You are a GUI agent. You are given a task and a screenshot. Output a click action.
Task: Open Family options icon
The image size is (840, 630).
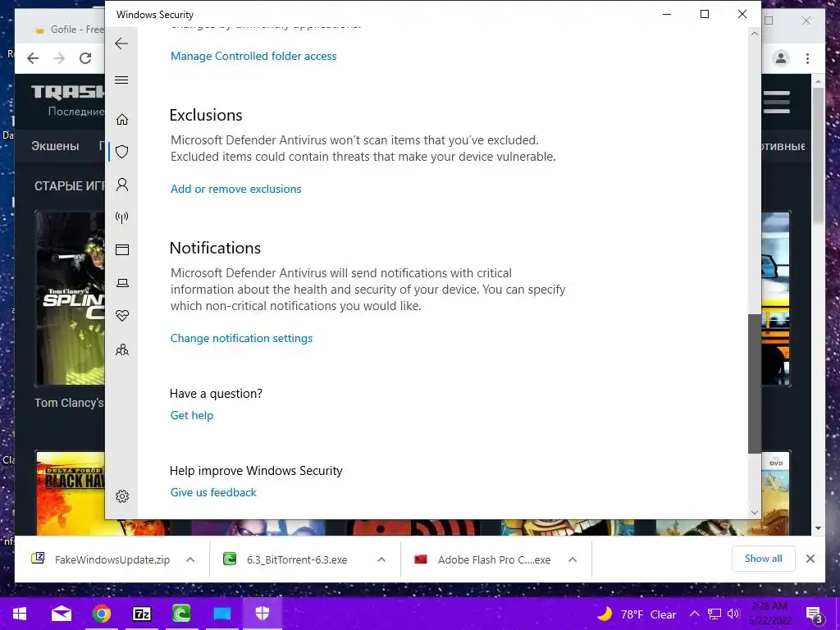click(122, 349)
